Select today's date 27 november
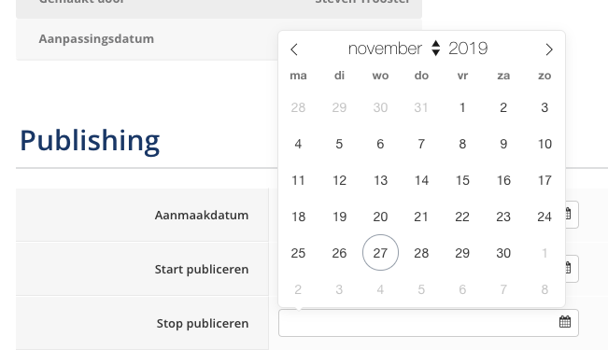 [380, 253]
